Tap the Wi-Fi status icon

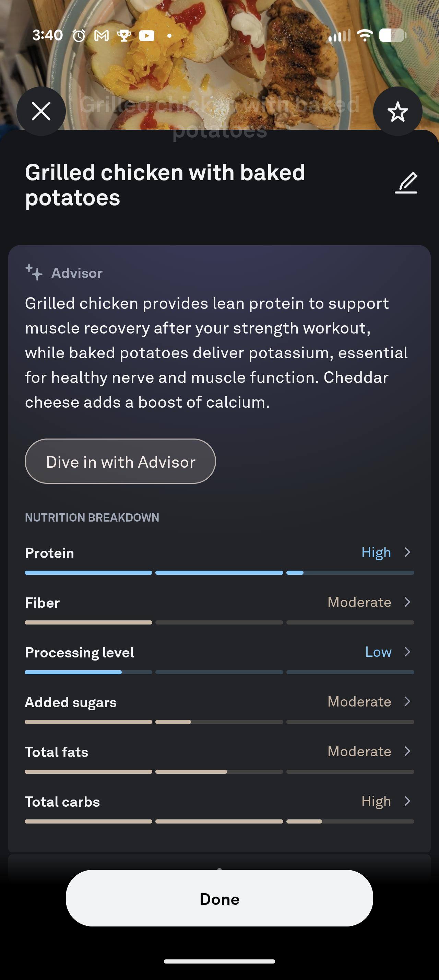click(x=365, y=35)
